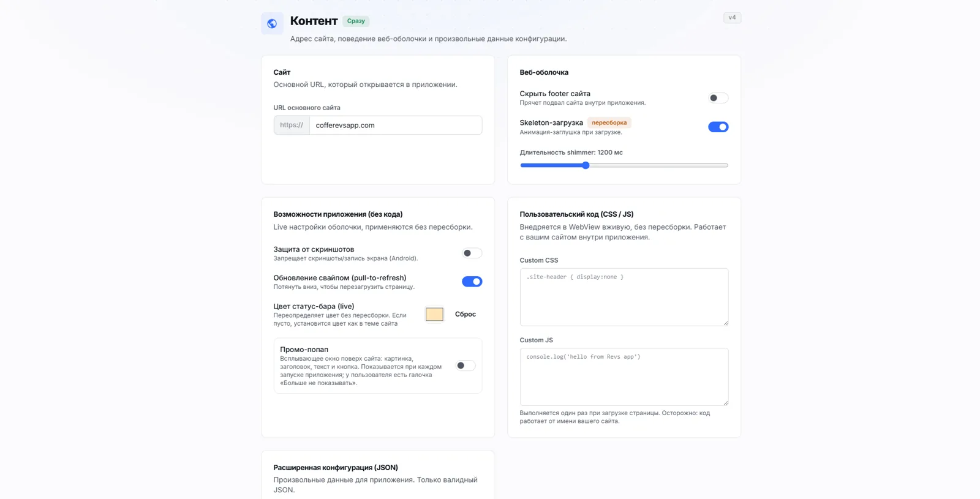Click the main site URL input field
Viewport: 980px width, 499px height.
396,126
